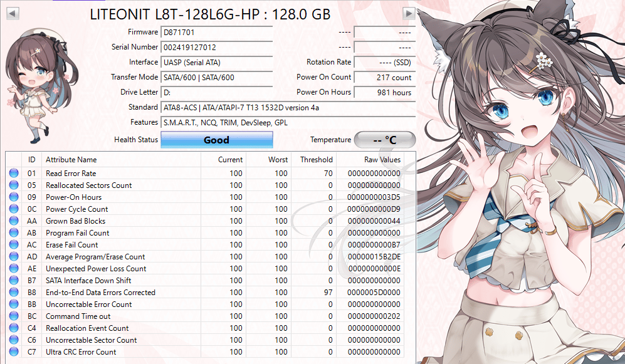Select the SATA Interface Down Shift attribute name
Screen dimensions: 625x364
[x=88, y=281]
